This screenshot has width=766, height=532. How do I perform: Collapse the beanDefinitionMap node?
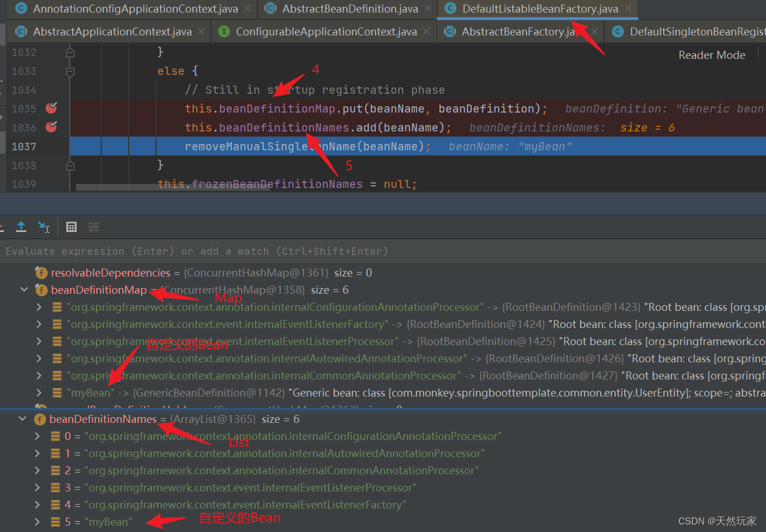tap(24, 290)
